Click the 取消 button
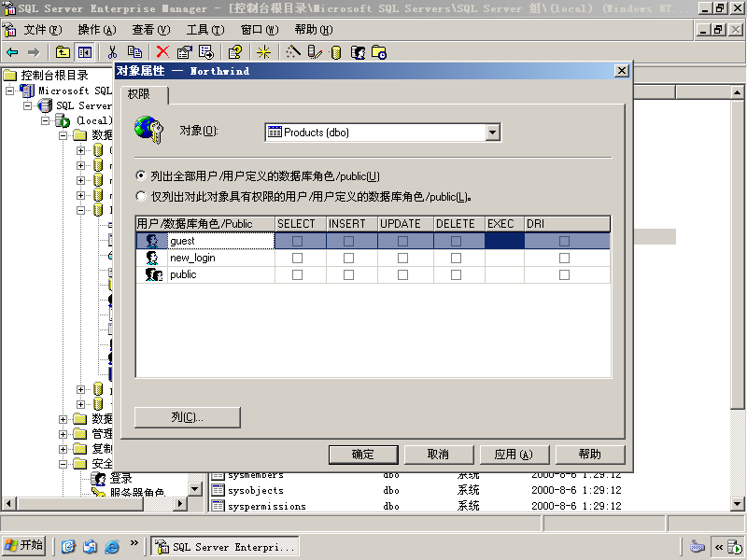The height and width of the screenshot is (560, 747). [439, 455]
